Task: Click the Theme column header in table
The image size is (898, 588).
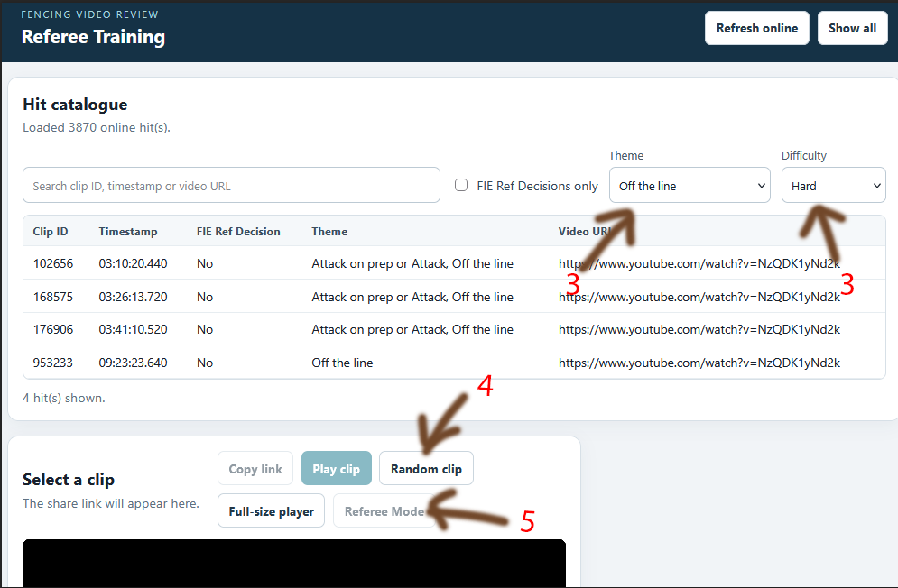Action: [x=329, y=231]
